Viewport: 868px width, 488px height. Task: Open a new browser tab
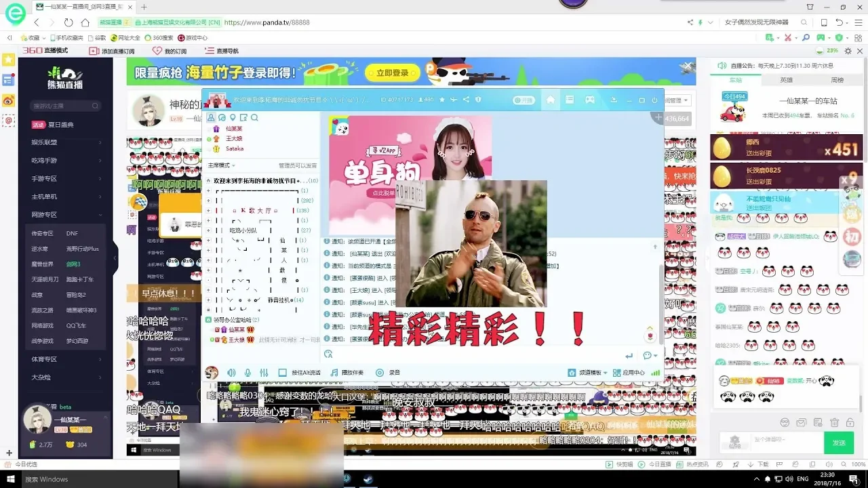click(144, 7)
